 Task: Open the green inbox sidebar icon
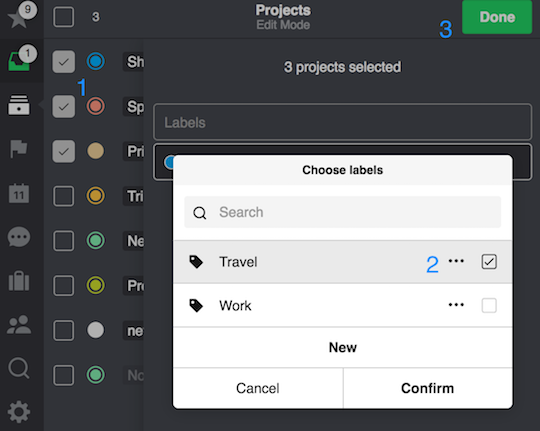[19, 61]
